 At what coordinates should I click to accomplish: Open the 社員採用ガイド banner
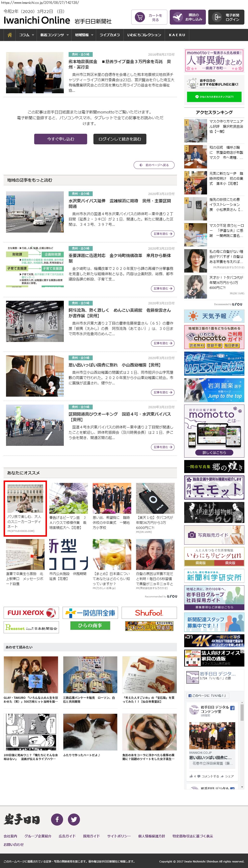click(x=214, y=598)
